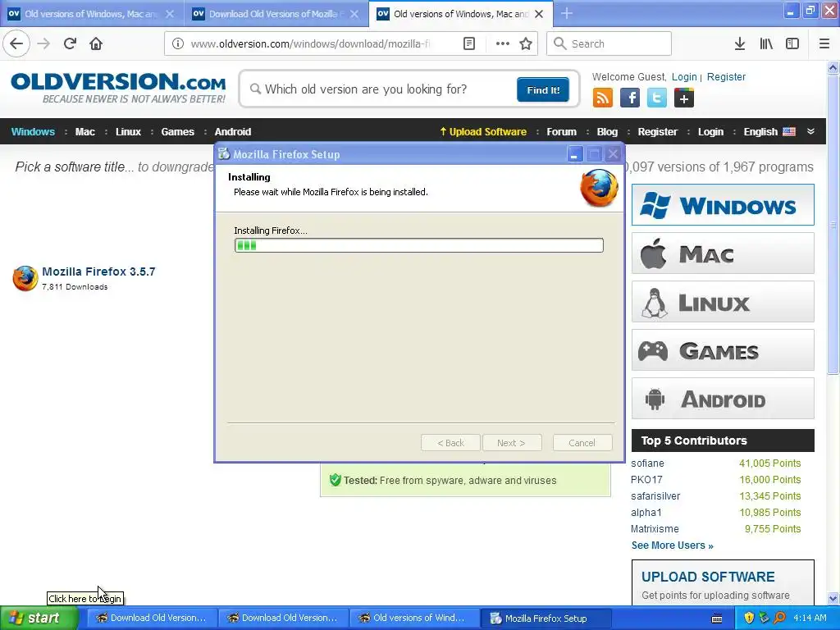
Task: Click the browser address bar URL
Action: tap(311, 43)
